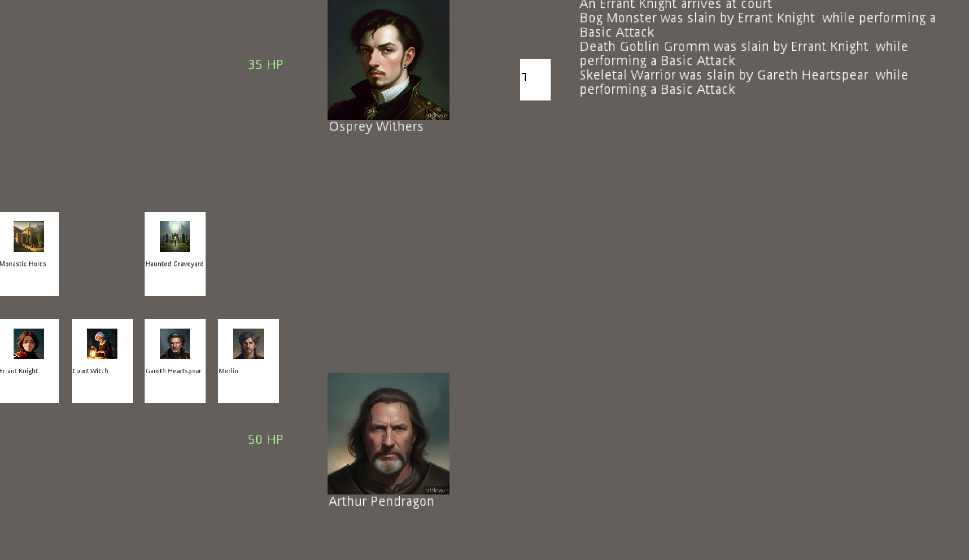This screenshot has height=560, width=969.
Task: View Haunted Graveyard location tab
Action: (x=175, y=254)
